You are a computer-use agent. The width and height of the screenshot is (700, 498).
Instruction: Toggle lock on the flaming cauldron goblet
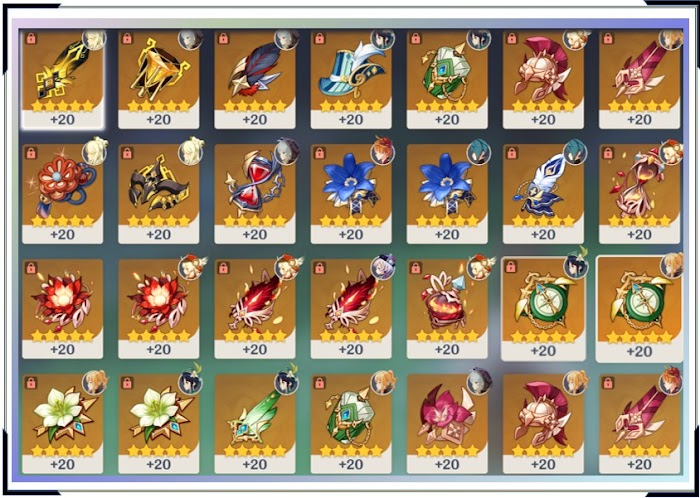click(x=416, y=268)
